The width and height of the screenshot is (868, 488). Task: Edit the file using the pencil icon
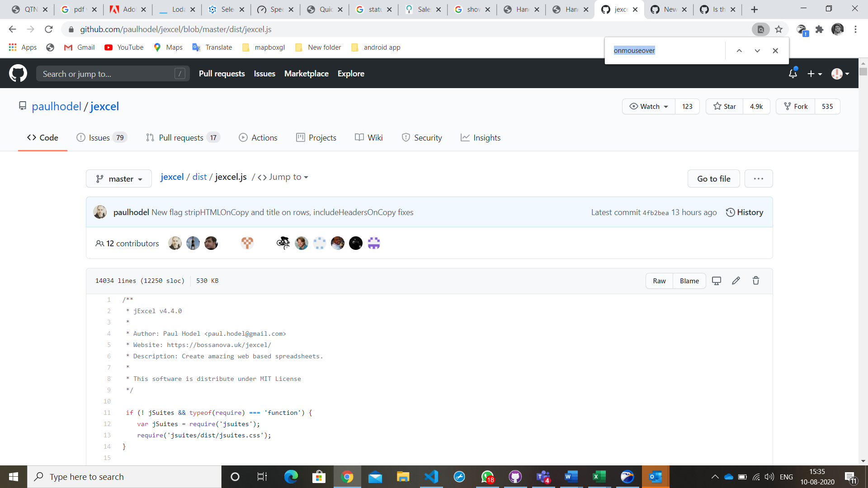click(x=736, y=281)
